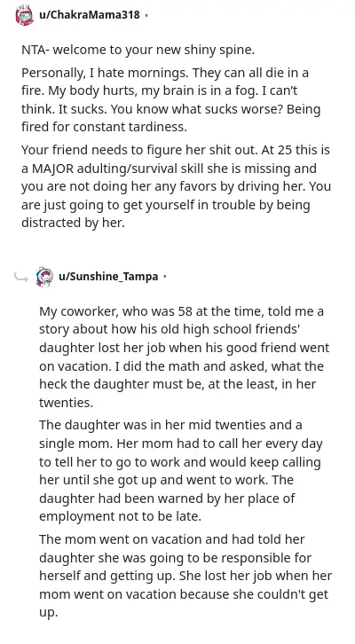This screenshot has height=644, width=355.
Task: Click the "employment not to be late." line
Action: (x=121, y=516)
